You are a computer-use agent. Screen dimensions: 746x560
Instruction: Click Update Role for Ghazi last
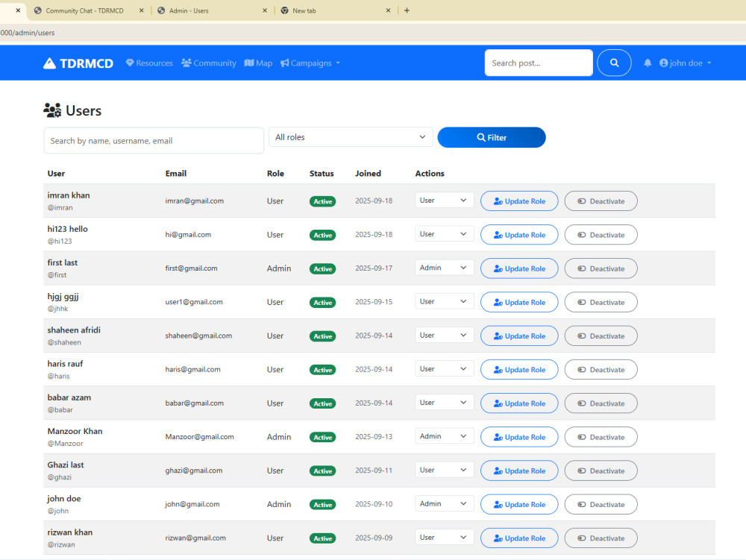pos(519,471)
